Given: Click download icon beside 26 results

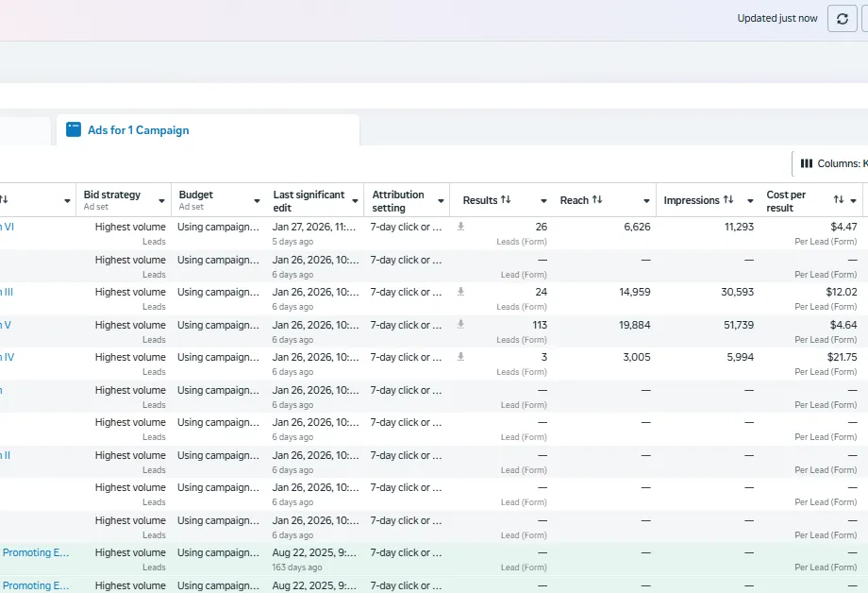Looking at the screenshot, I should 460,227.
